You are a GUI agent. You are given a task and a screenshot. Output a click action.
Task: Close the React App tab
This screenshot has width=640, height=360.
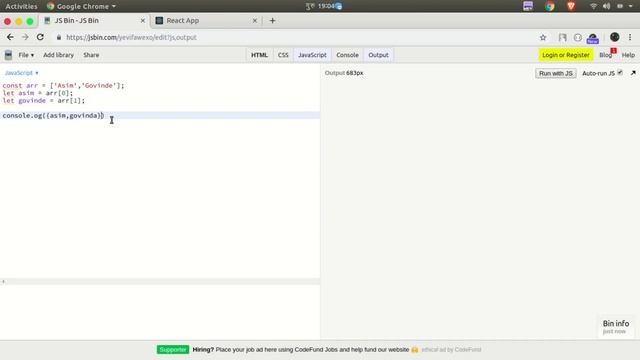[255, 20]
